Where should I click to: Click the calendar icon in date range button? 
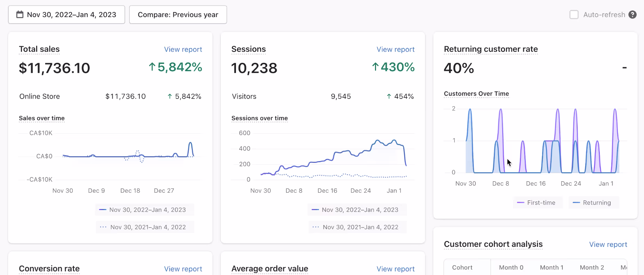click(20, 15)
